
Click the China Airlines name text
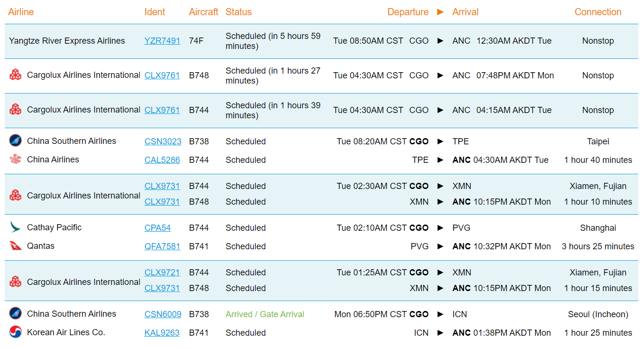[x=53, y=160]
